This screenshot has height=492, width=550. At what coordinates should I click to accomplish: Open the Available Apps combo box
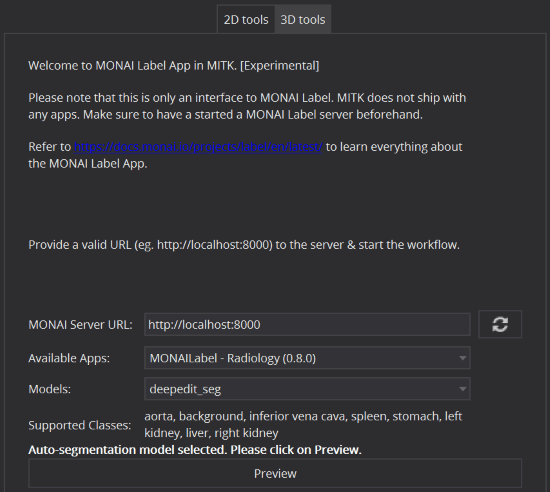click(307, 358)
